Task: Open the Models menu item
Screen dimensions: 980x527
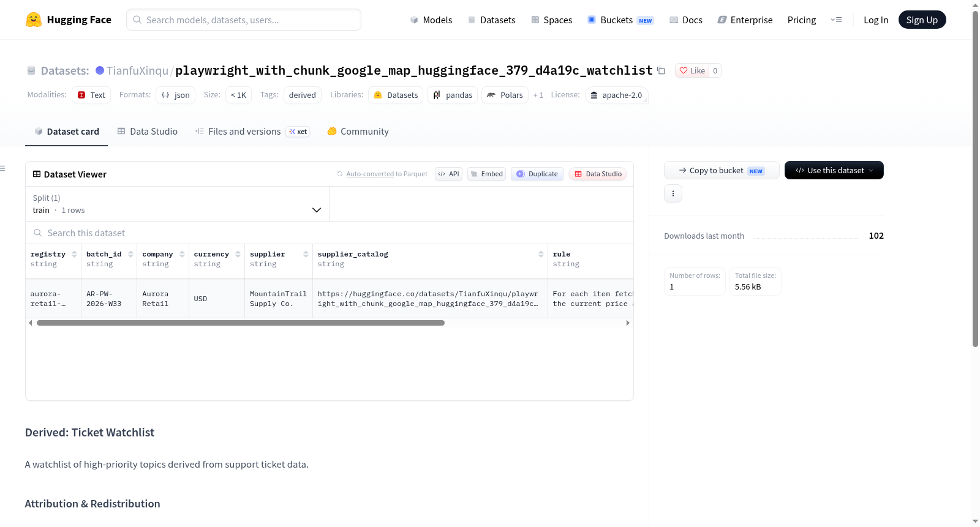Action: point(431,20)
